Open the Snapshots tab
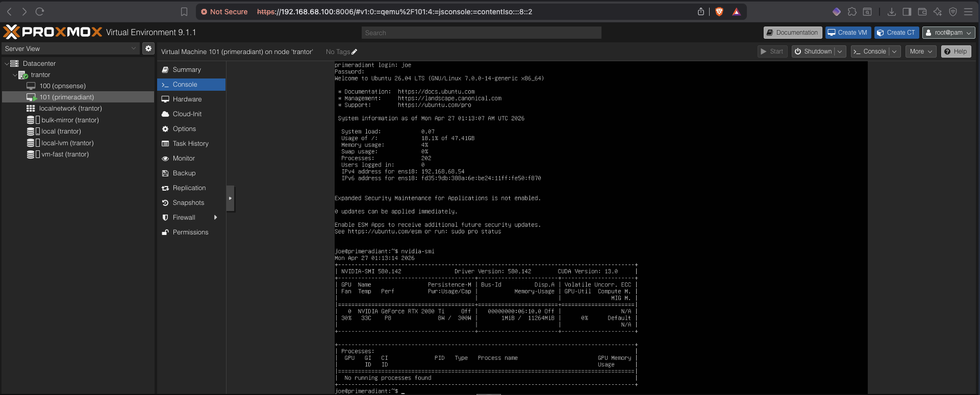The width and height of the screenshot is (980, 395). coord(191,203)
